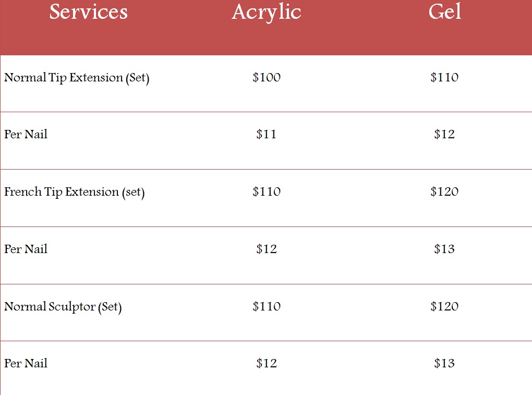Select the Gel price for Normal Sculptor
The image size is (532, 395).
[x=444, y=307]
